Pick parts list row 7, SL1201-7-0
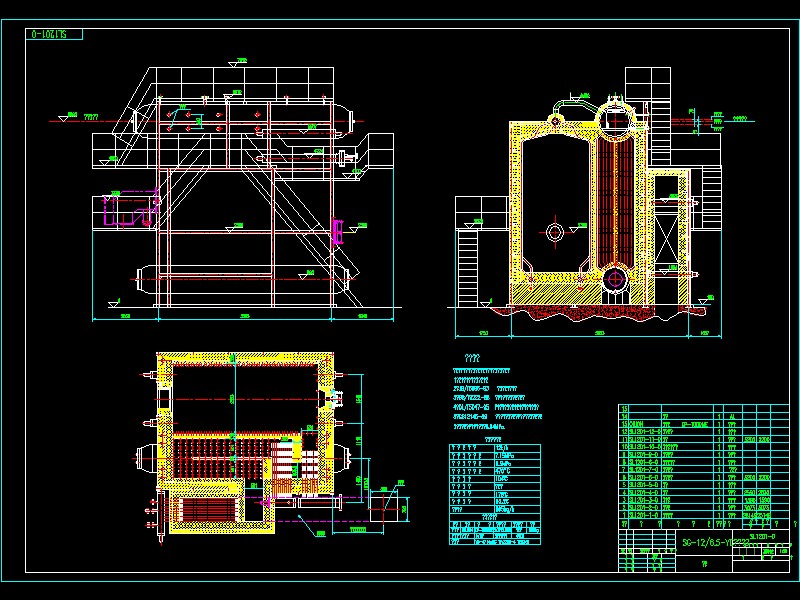Viewport: 800px width, 600px height. (704, 469)
